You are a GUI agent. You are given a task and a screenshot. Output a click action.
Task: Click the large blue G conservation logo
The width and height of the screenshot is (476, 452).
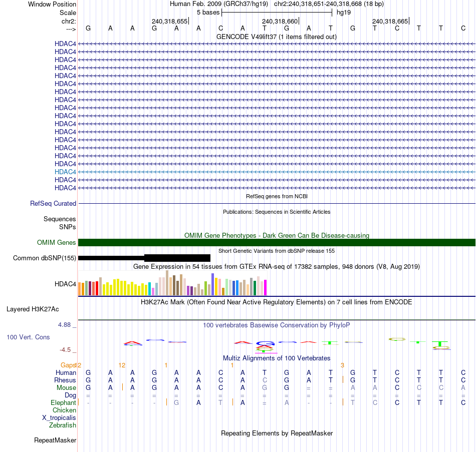(265, 343)
